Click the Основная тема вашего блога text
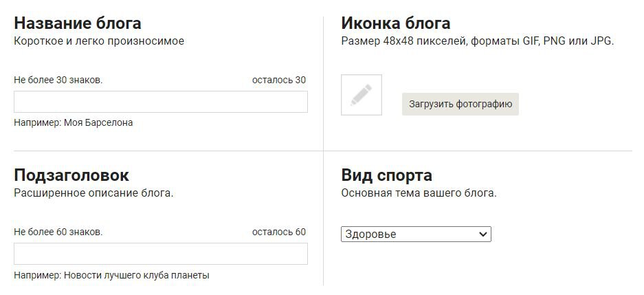644x295 pixels. pos(419,193)
